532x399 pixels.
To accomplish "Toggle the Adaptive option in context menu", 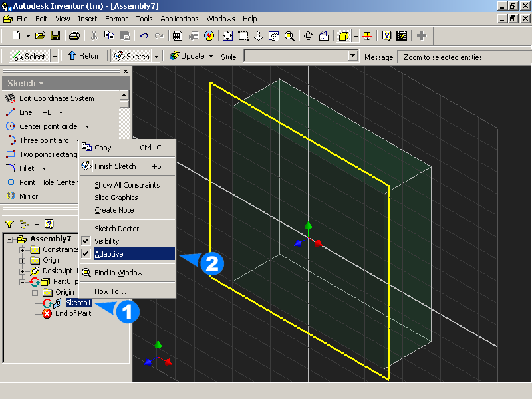I will [x=128, y=254].
